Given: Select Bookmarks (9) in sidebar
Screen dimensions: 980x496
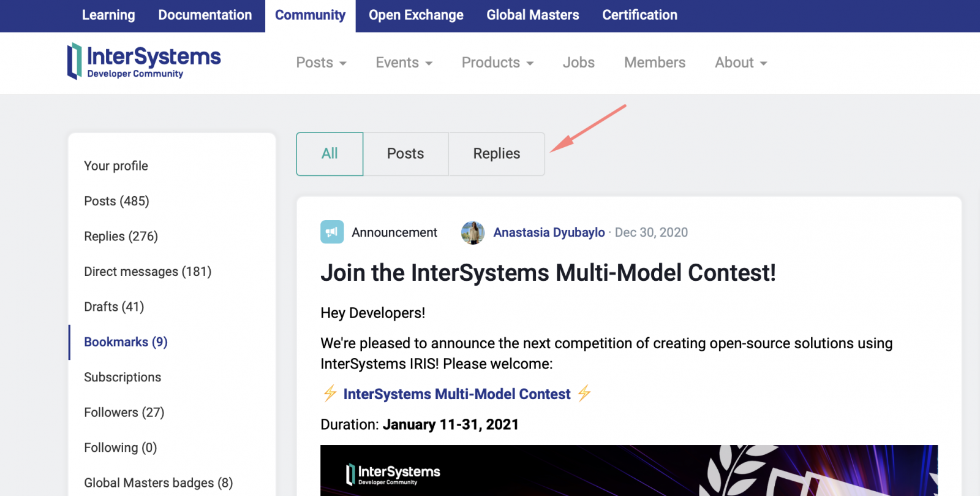Looking at the screenshot, I should (126, 342).
